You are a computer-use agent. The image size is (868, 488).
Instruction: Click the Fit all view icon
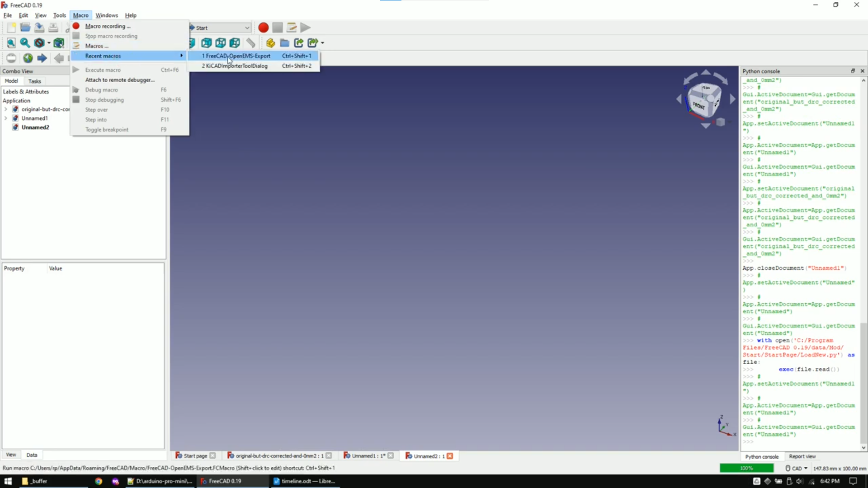point(11,43)
